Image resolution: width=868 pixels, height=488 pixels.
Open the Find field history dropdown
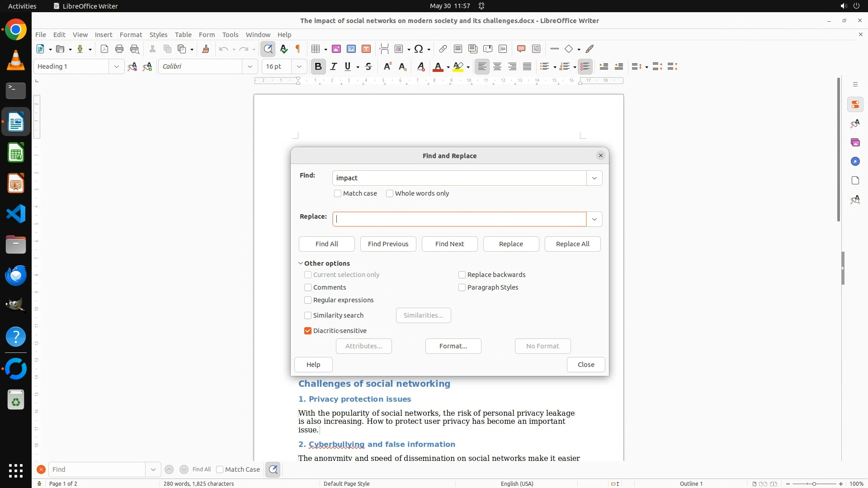coord(594,178)
